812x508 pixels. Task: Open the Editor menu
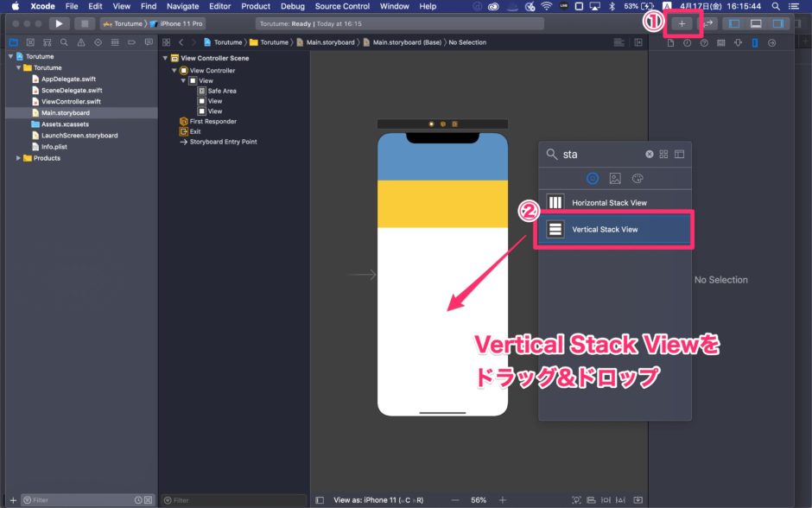tap(219, 6)
